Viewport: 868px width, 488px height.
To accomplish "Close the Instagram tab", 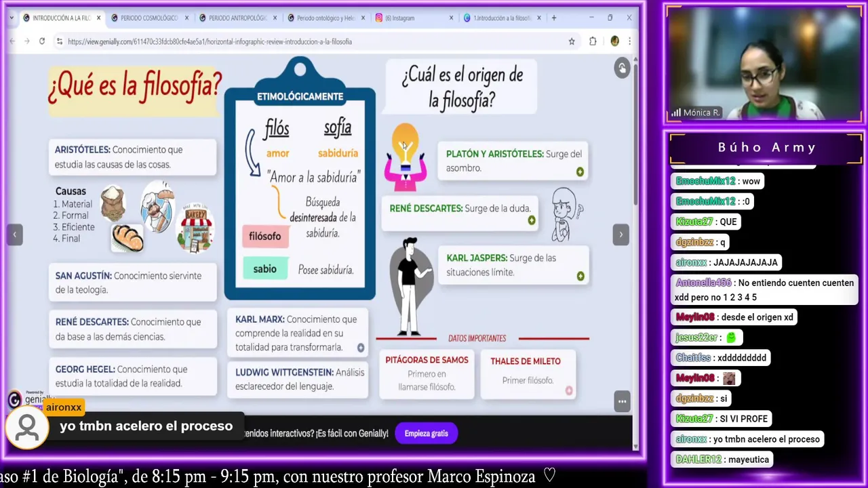I will (x=451, y=18).
